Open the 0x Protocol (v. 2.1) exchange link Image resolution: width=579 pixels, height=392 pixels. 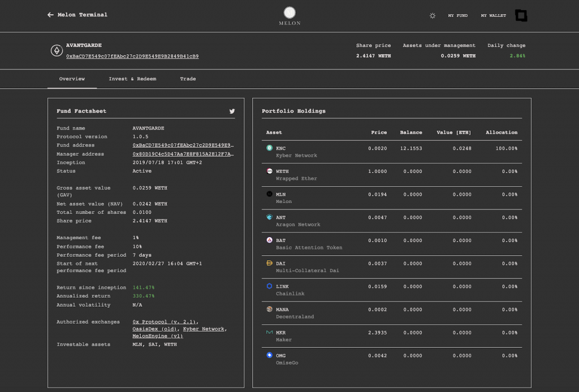tap(165, 322)
